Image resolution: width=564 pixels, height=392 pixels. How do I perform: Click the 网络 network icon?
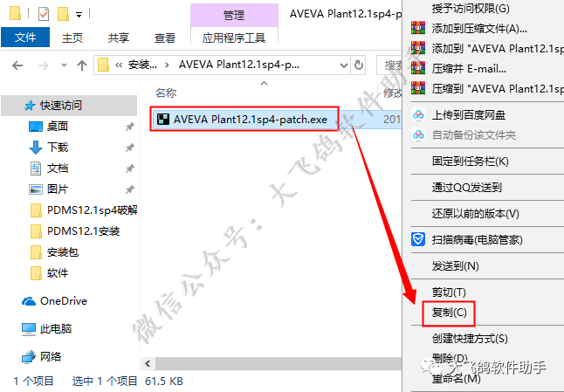click(x=29, y=357)
